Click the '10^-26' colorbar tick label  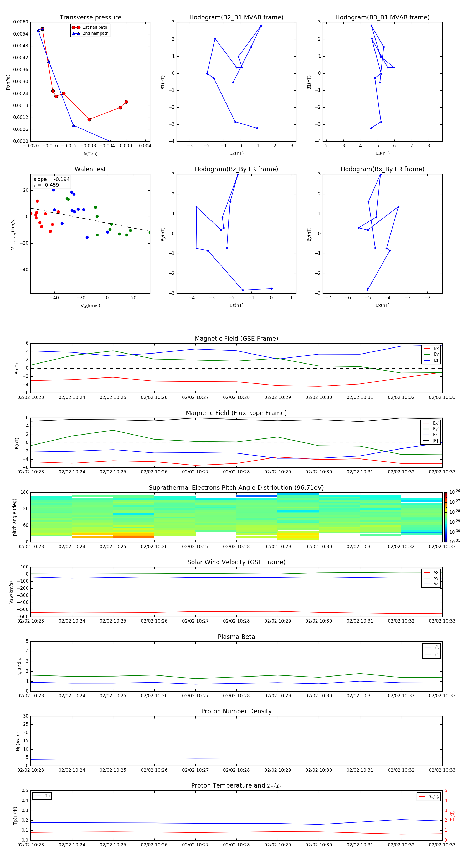455,492
